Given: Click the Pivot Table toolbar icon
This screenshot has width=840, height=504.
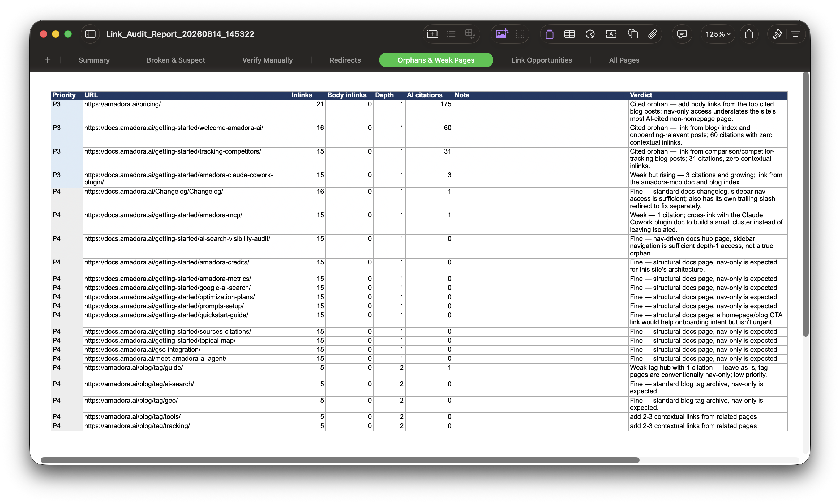Looking at the screenshot, I should pos(470,34).
